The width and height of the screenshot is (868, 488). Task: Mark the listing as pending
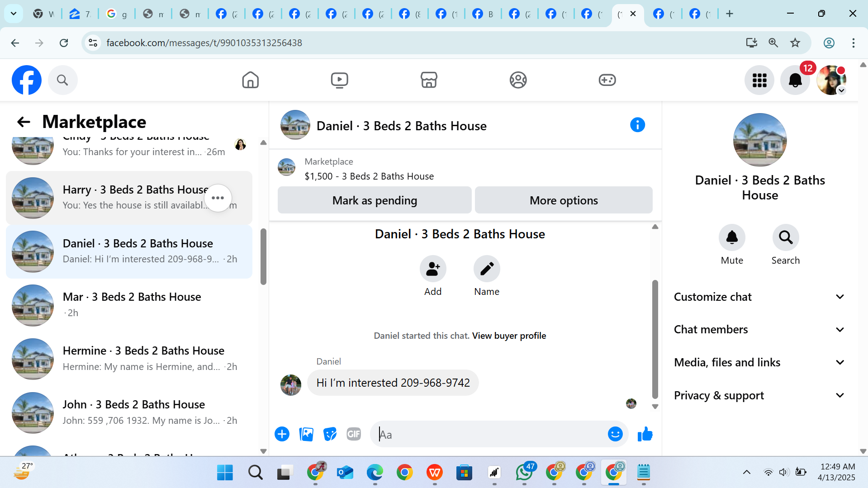[375, 200]
